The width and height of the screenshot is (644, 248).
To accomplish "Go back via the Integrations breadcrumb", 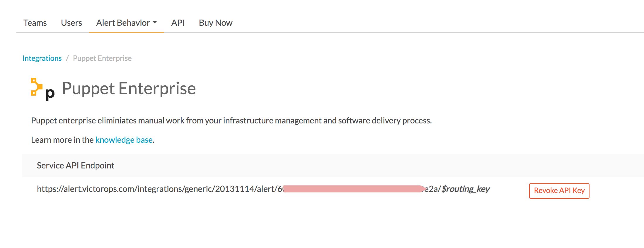I will [x=42, y=58].
